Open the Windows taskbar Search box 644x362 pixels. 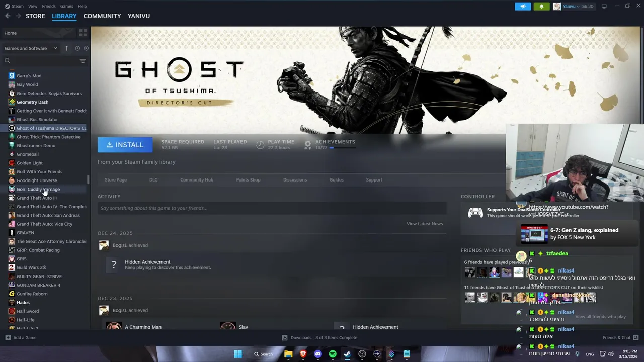pyautogui.click(x=264, y=354)
